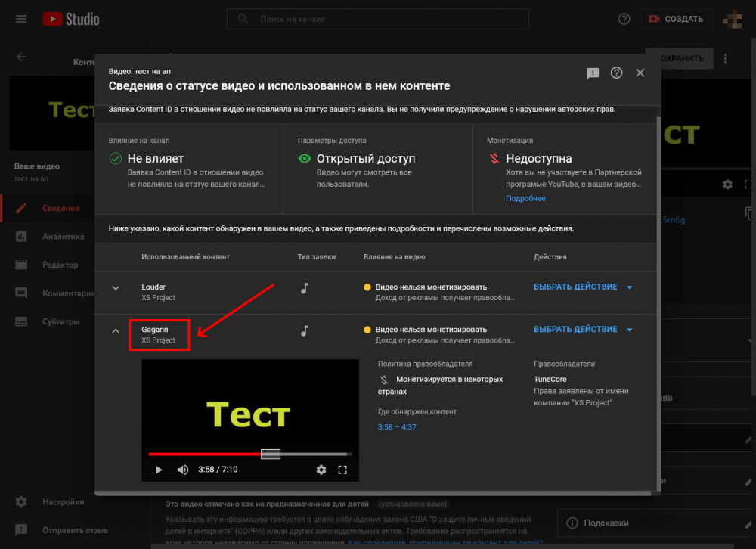The image size is (756, 549).
Task: Open help inside the dialog
Action: tap(616, 73)
